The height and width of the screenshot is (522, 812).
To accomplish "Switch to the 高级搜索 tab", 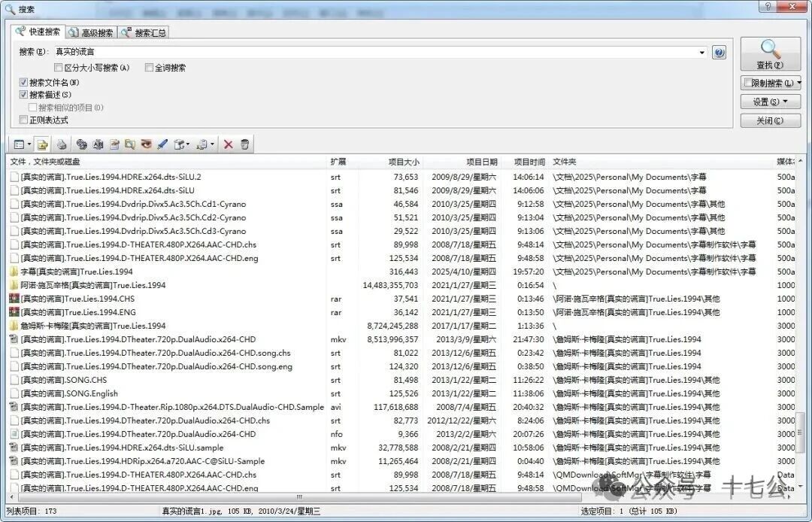I will pyautogui.click(x=91, y=32).
